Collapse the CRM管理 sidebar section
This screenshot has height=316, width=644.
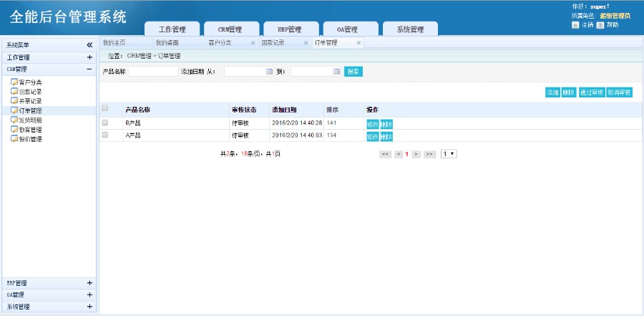[89, 69]
